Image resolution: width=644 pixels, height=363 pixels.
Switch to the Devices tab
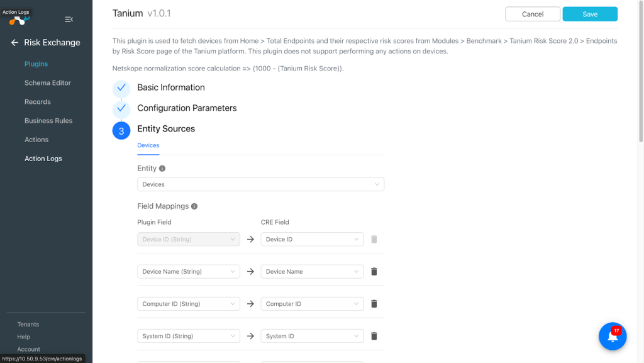[148, 145]
